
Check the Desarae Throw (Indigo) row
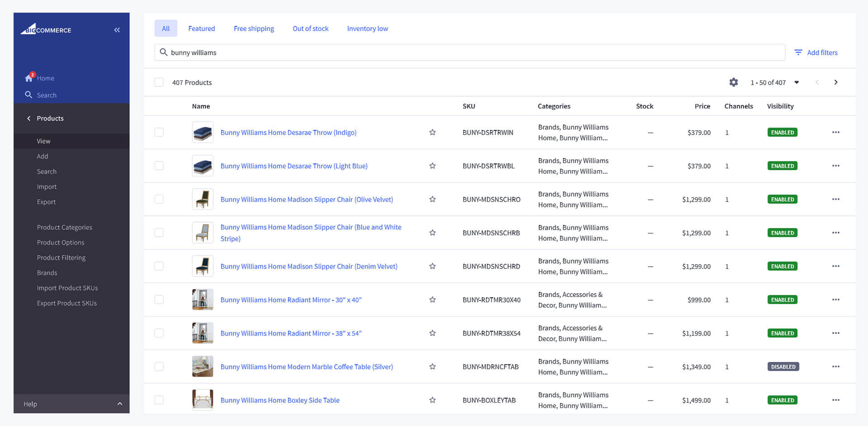click(159, 133)
